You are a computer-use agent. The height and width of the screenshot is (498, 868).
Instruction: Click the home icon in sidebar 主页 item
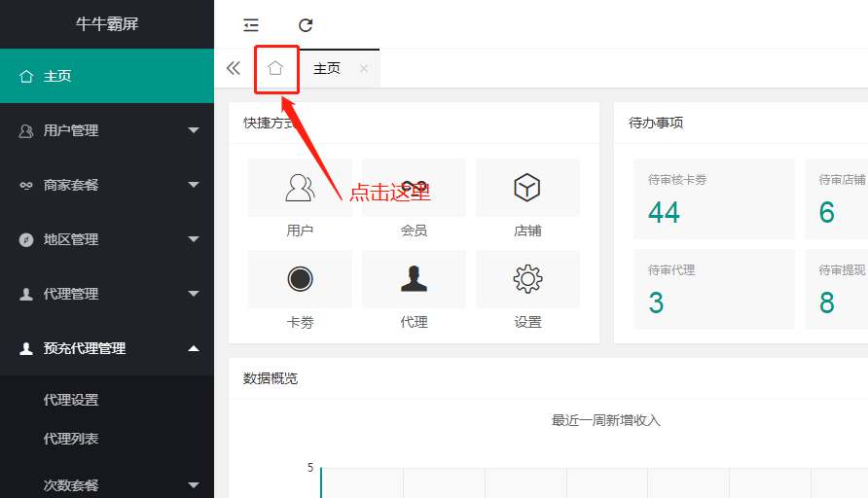pyautogui.click(x=26, y=77)
